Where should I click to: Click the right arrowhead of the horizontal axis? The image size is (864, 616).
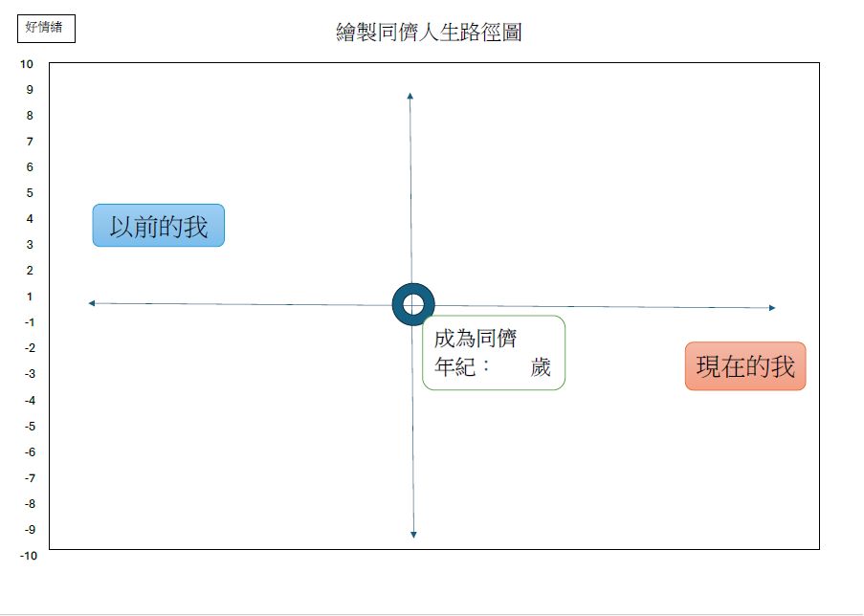771,308
